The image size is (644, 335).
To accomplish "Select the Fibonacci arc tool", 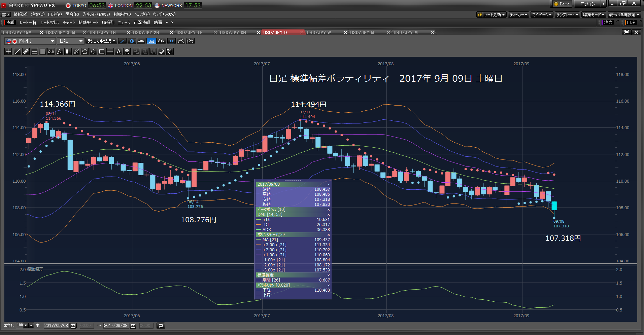I will coord(51,51).
